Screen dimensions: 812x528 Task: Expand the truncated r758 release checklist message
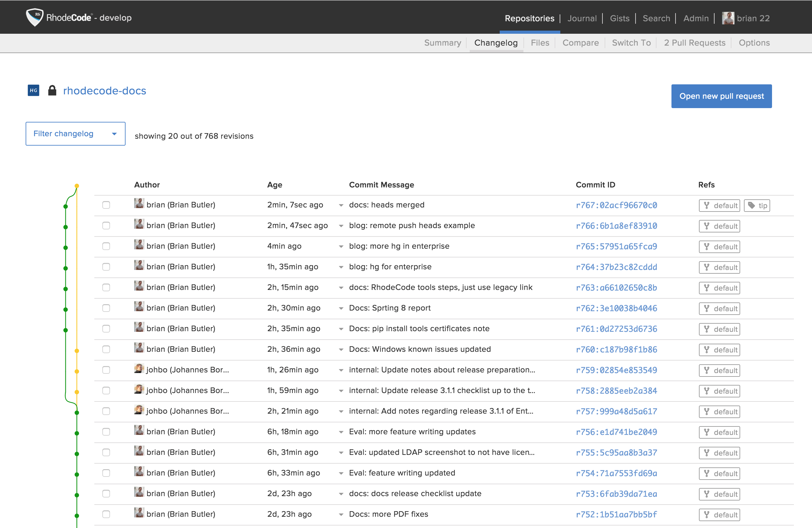pos(341,391)
